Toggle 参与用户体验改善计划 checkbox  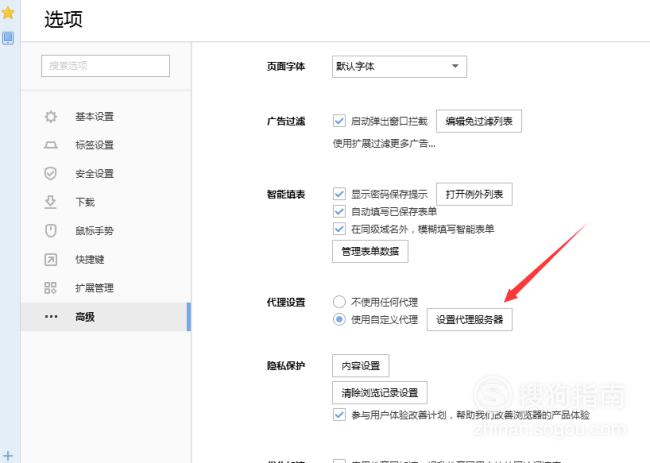click(x=339, y=415)
